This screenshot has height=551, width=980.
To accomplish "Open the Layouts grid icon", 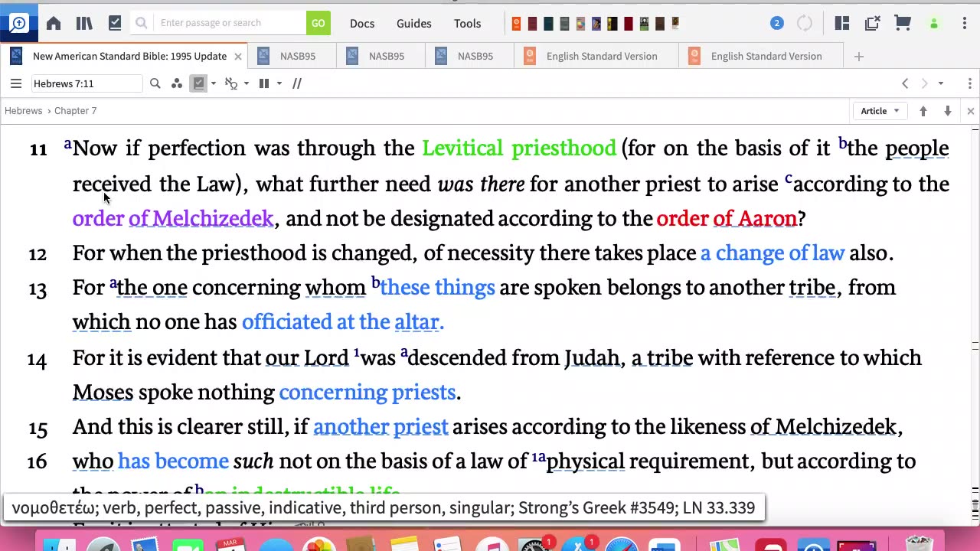I will click(842, 23).
